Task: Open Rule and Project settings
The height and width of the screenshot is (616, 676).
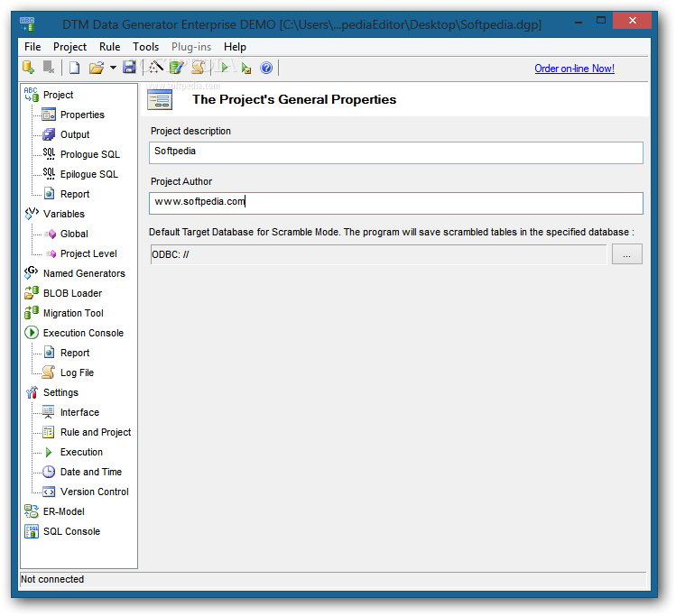Action: coord(96,432)
